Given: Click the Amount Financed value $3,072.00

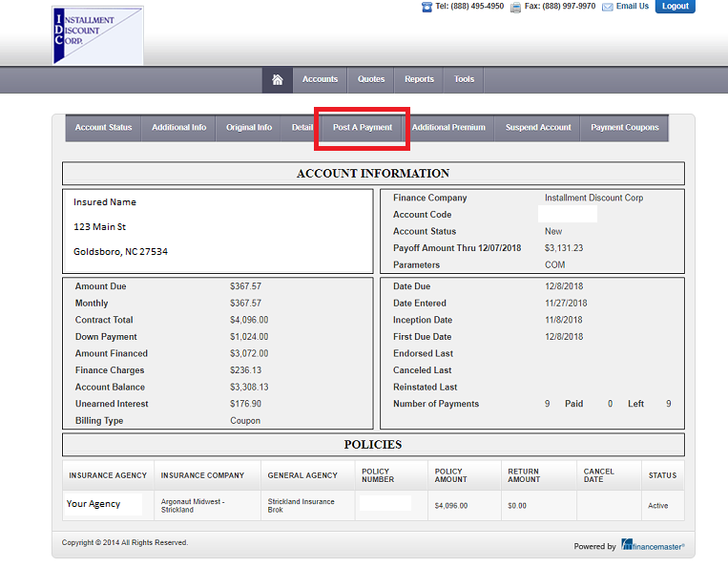Looking at the screenshot, I should [x=249, y=353].
